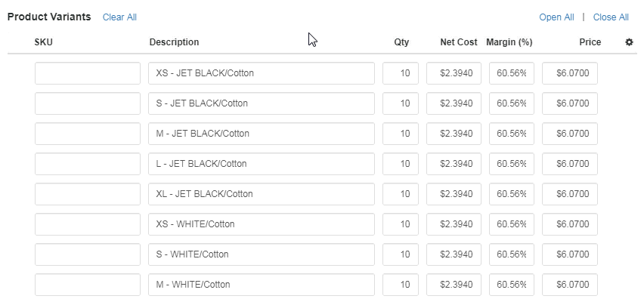
Task: Select SKU field for XS - JET BLACK/Cotton
Action: coord(88,73)
